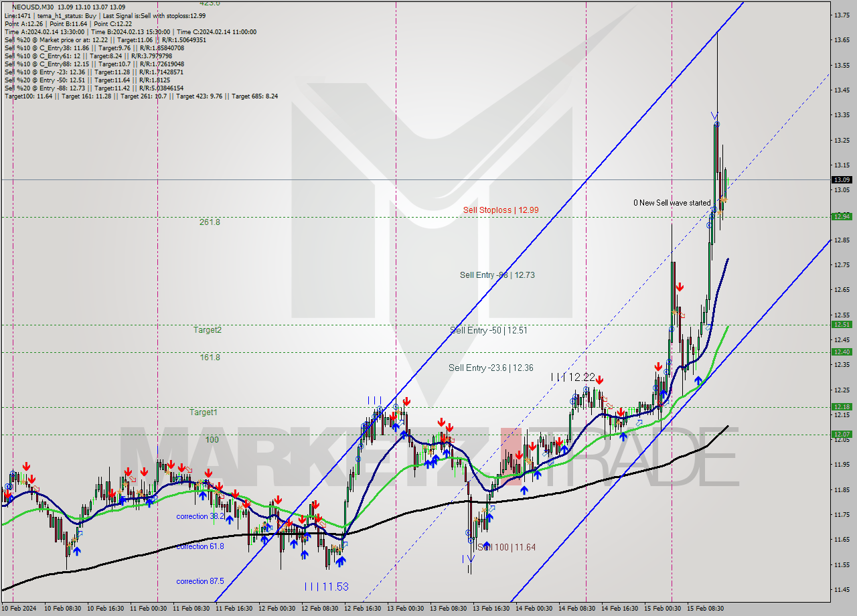
Task: Click the 'correction 38.2' label
Action: pyautogui.click(x=200, y=517)
